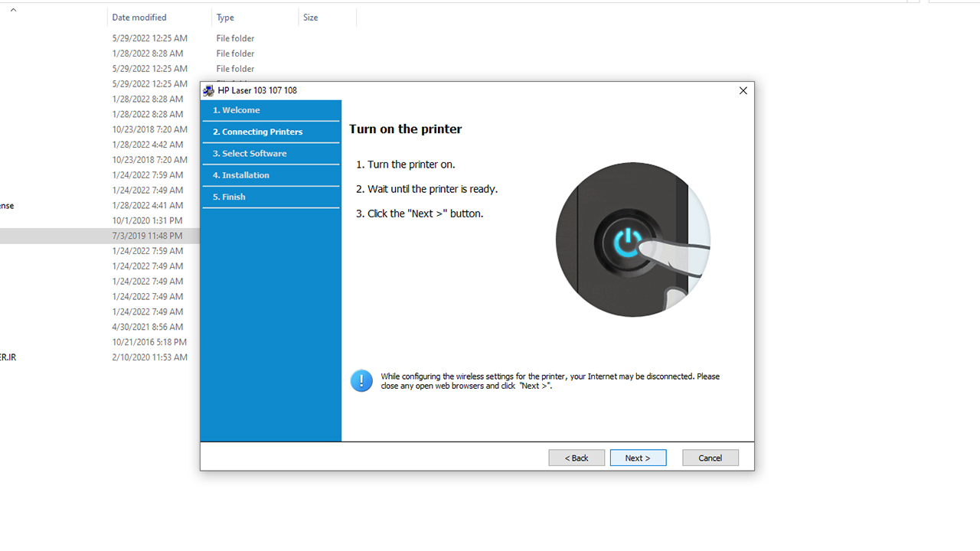Select the 4. Installation step
Viewport: 980px width, 551px height.
[270, 175]
